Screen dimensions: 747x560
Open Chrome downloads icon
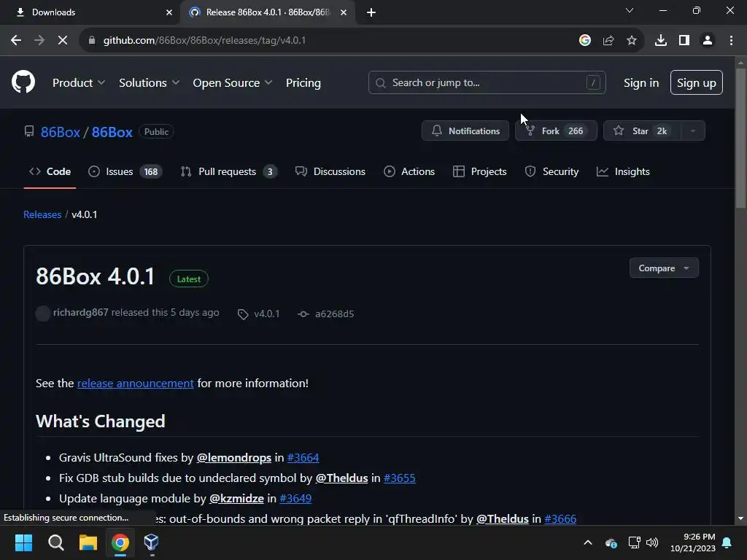coord(661,41)
